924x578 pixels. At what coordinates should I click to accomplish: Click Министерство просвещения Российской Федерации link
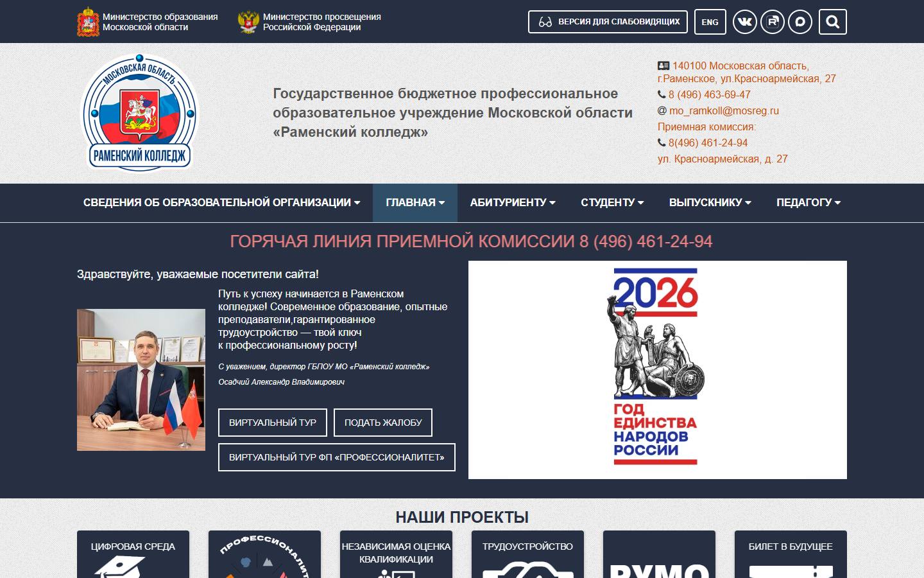pyautogui.click(x=321, y=22)
